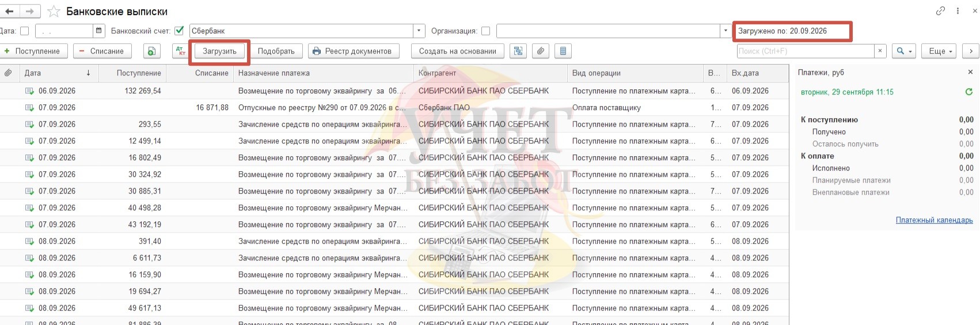
Task: Enable the Организация filter checkbox
Action: pos(485,31)
